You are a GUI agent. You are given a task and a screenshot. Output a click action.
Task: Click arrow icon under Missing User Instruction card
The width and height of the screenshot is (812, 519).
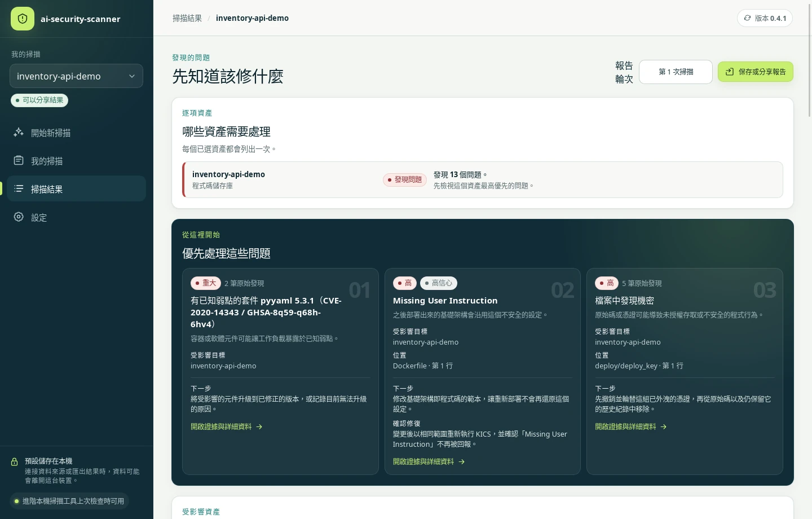462,461
